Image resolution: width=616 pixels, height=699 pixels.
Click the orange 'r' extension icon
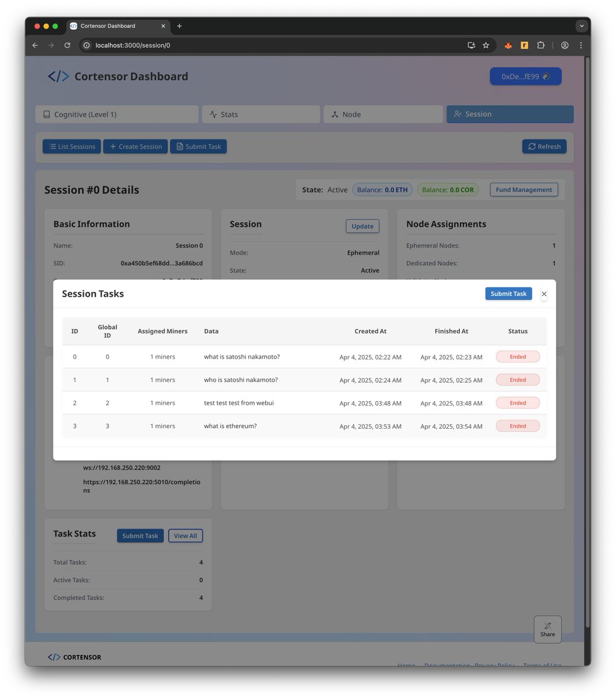tap(524, 45)
